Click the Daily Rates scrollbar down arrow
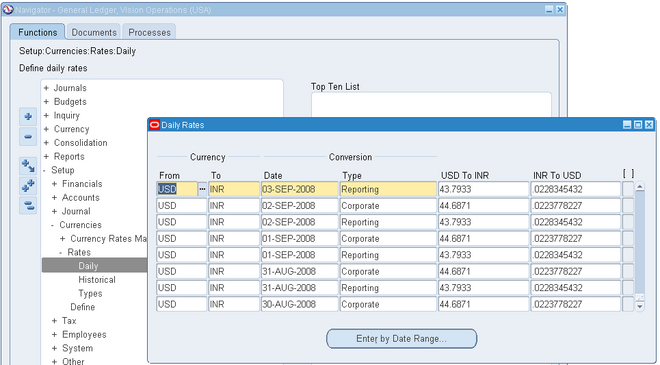The width and height of the screenshot is (660, 365). pos(640,306)
